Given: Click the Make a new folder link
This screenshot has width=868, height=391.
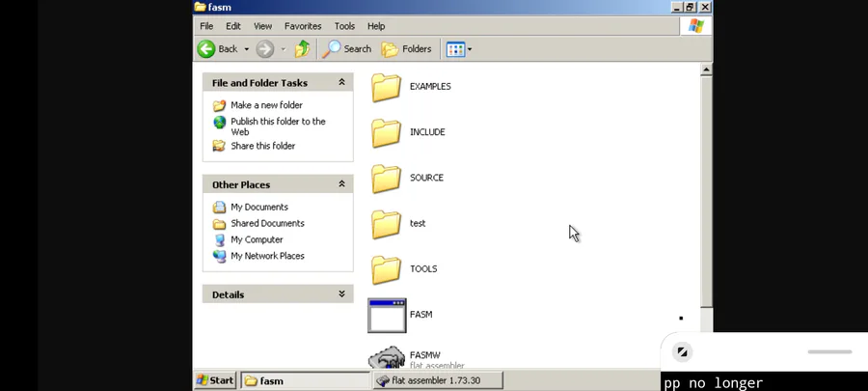Looking at the screenshot, I should click(266, 105).
